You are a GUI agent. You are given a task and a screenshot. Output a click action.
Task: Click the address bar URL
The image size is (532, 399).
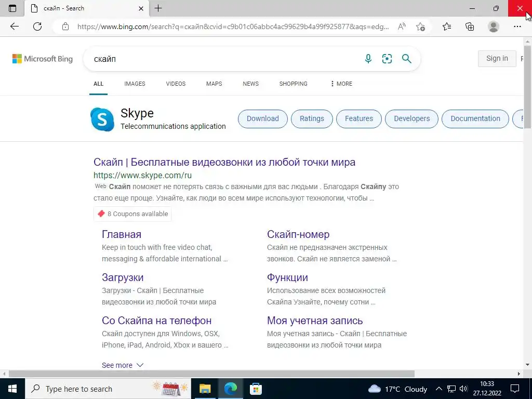click(233, 26)
